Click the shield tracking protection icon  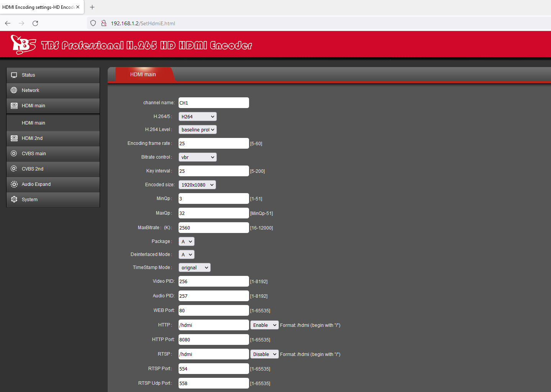click(93, 23)
